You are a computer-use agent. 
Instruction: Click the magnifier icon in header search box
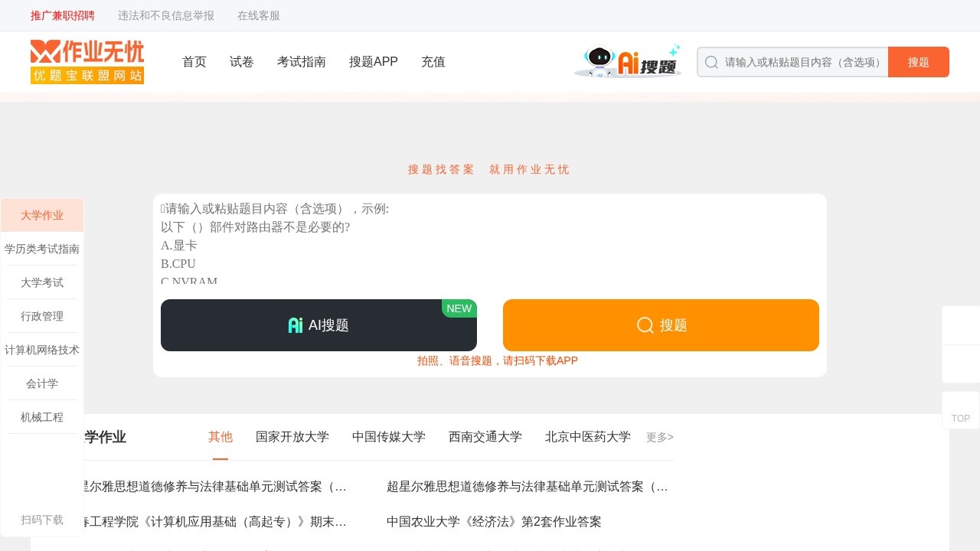tap(711, 62)
